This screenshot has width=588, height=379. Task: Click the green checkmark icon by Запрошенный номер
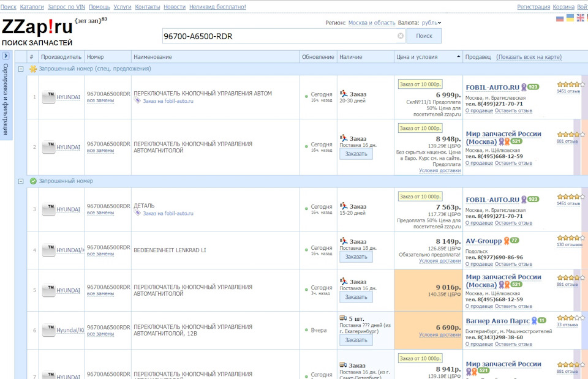pos(33,181)
